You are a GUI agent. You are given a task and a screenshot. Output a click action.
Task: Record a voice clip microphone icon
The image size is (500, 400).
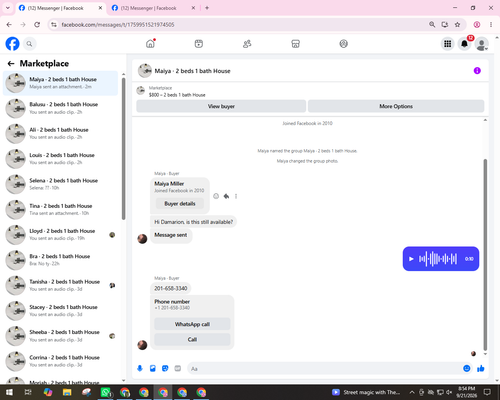[x=140, y=368]
